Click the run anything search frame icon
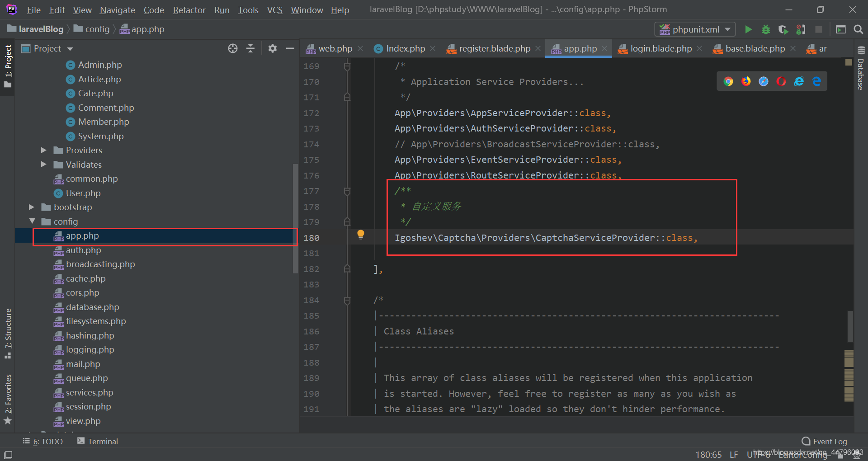868x461 pixels. (841, 29)
